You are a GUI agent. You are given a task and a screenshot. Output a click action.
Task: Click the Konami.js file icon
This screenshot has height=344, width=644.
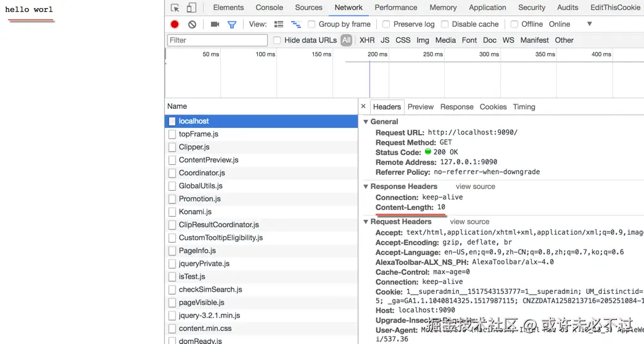pyautogui.click(x=172, y=212)
